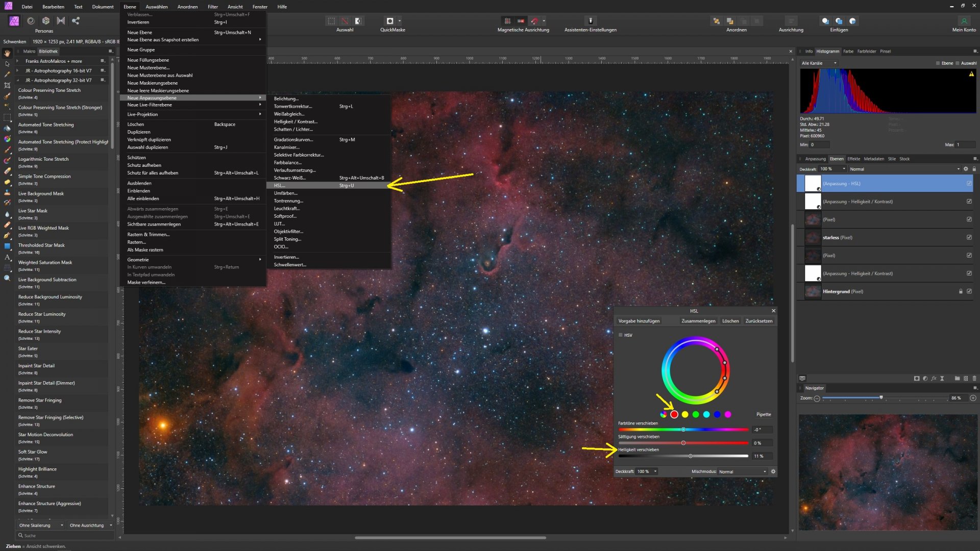Image resolution: width=980 pixels, height=551 pixels.
Task: Switch to the Tone Mapping persona icon
Action: coord(61,21)
